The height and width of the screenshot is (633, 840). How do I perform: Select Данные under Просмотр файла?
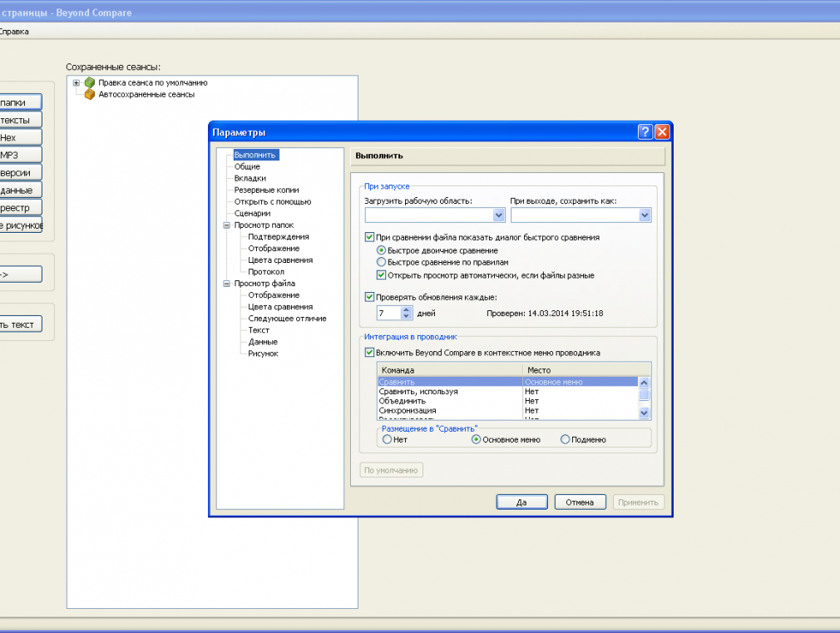tap(263, 342)
